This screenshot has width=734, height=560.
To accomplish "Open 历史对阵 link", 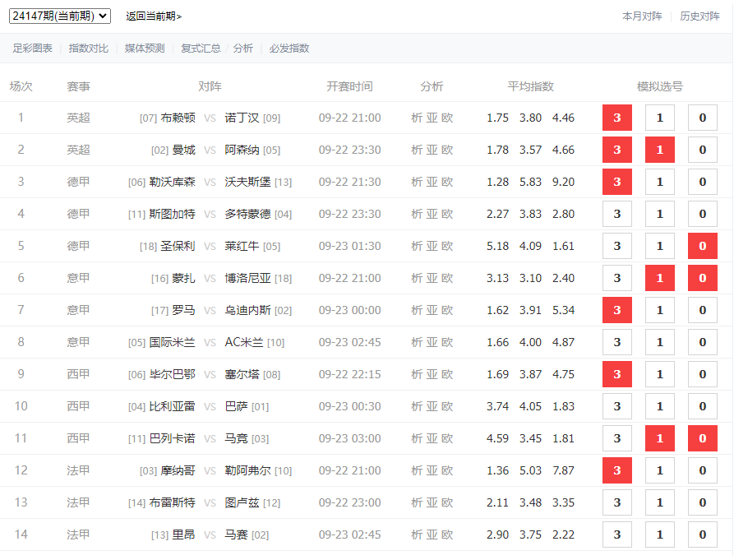I will (699, 16).
